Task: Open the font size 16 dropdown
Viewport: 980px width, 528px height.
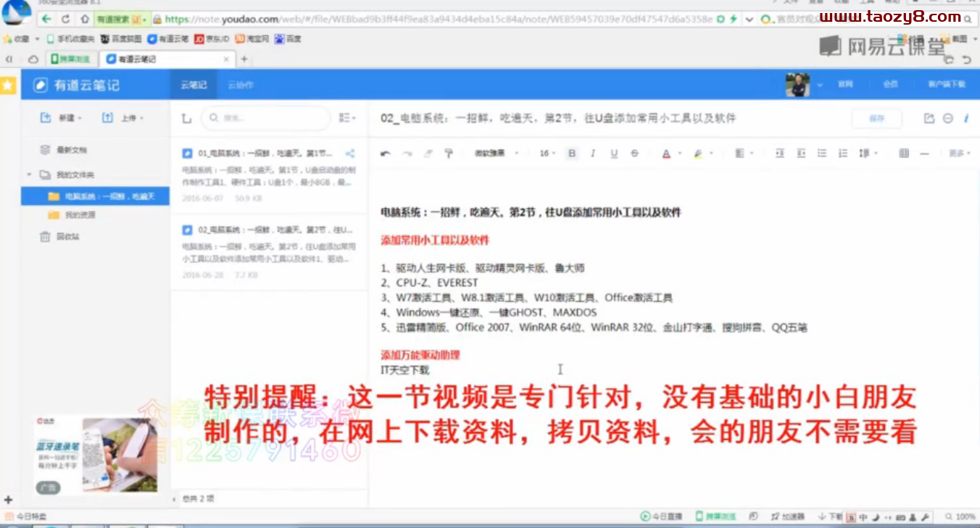Action: coord(548,154)
